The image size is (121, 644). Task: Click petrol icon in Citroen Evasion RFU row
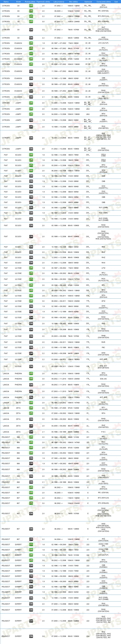coord(31,49)
